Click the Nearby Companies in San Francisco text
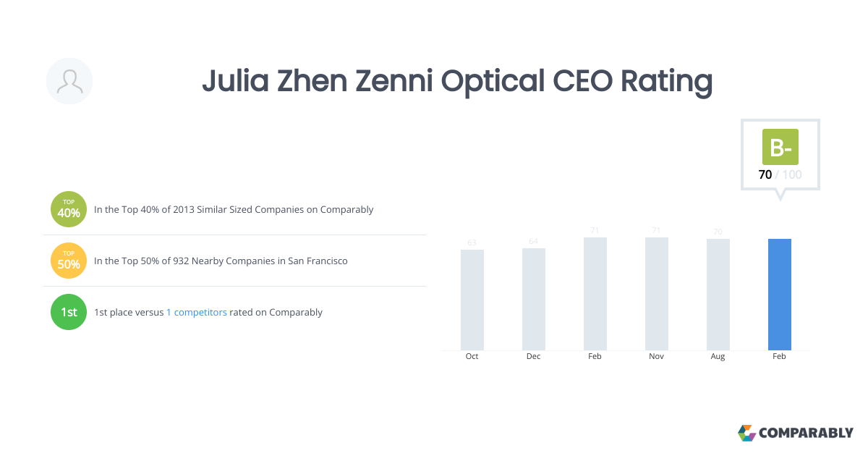Screen dimensions: 868x456 click(221, 261)
